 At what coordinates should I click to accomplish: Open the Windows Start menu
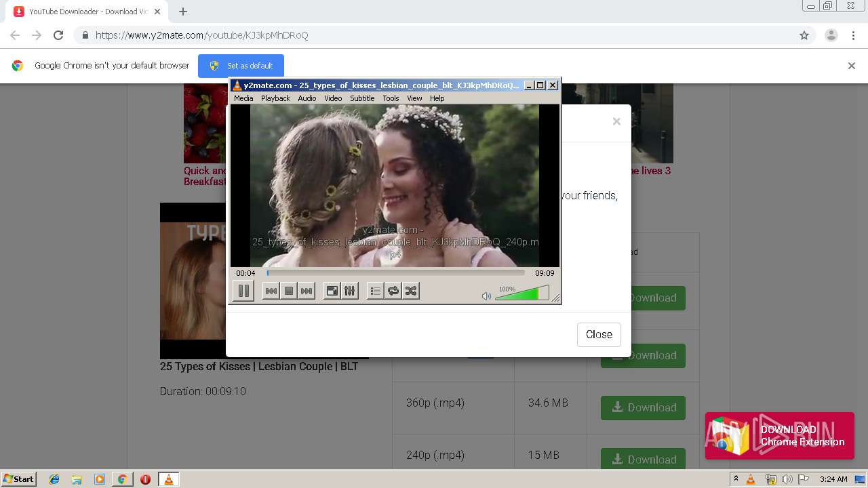18,479
